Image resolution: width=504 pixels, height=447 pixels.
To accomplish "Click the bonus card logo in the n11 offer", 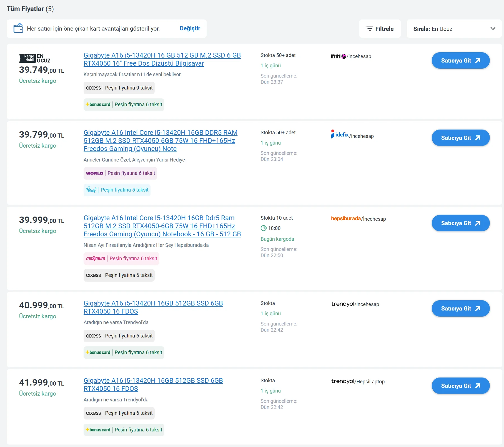I will tap(98, 105).
